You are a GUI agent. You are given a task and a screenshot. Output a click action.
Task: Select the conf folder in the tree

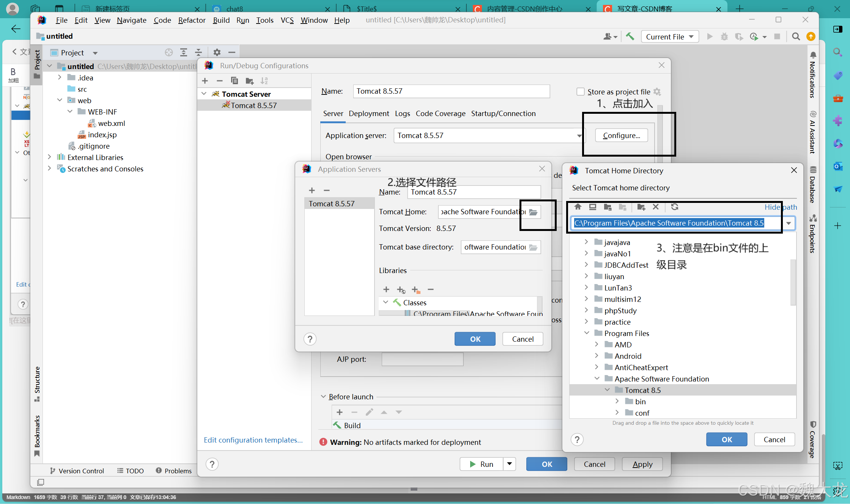pyautogui.click(x=642, y=413)
